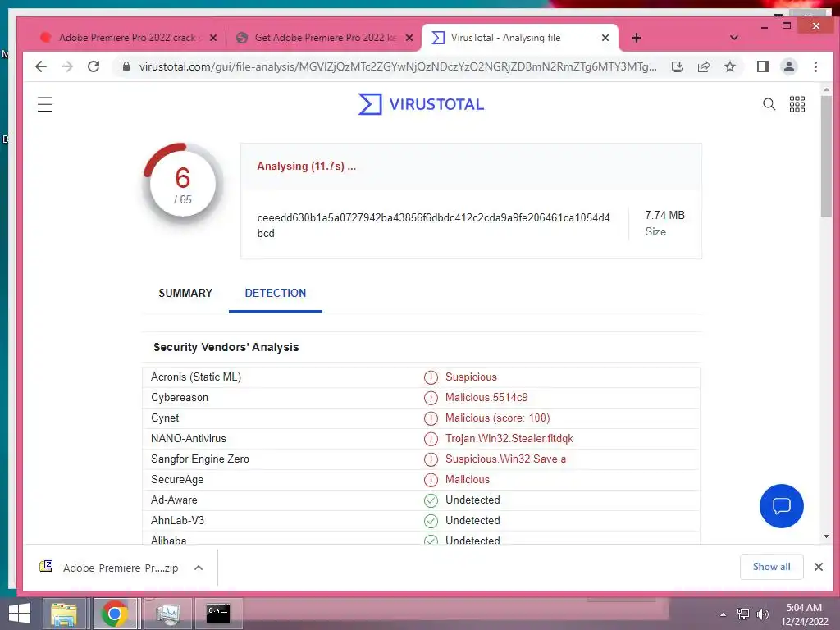
Task: Click the padlock site info icon
Action: click(x=126, y=66)
